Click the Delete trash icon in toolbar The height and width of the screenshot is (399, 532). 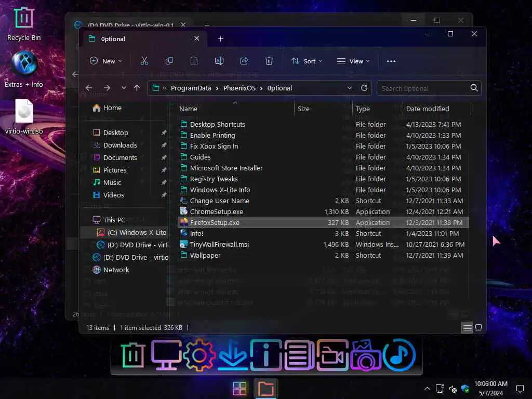click(x=269, y=61)
